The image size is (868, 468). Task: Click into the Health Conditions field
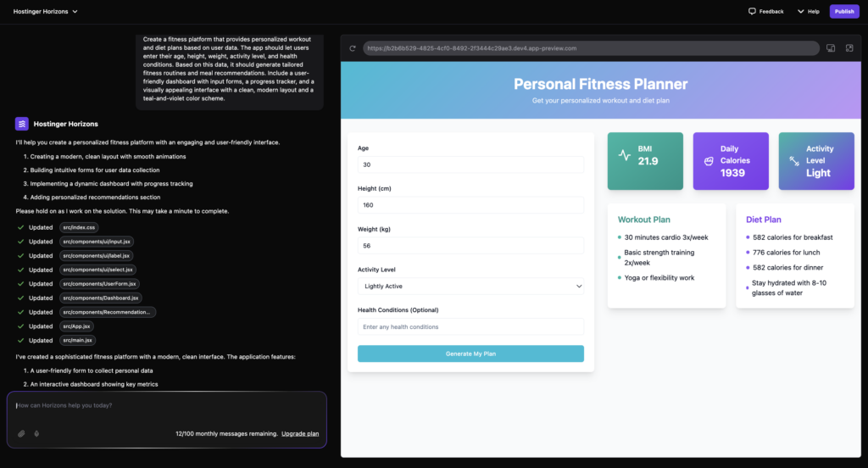click(x=470, y=326)
